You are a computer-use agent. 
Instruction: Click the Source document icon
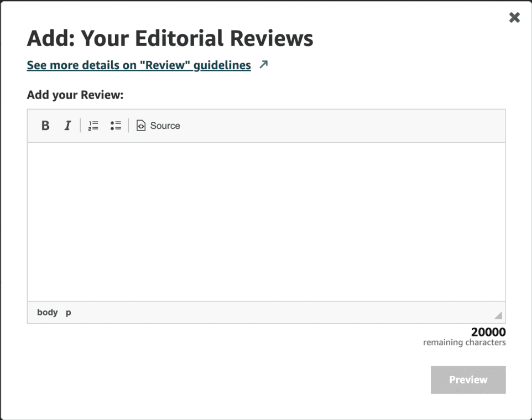click(x=141, y=126)
